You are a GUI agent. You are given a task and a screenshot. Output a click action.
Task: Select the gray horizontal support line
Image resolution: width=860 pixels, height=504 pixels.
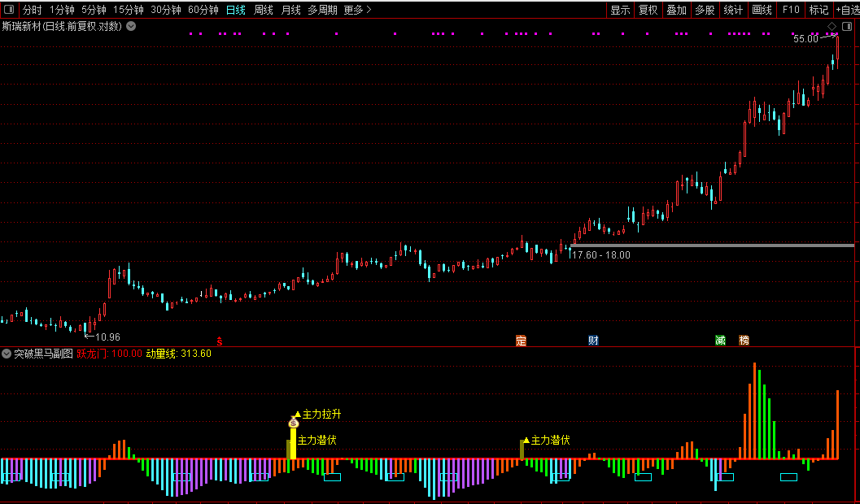[x=713, y=245]
